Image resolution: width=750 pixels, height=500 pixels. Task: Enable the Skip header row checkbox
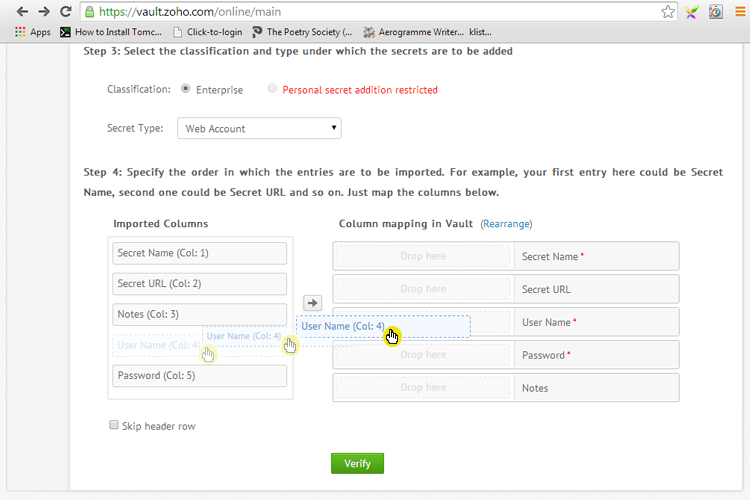pos(113,425)
